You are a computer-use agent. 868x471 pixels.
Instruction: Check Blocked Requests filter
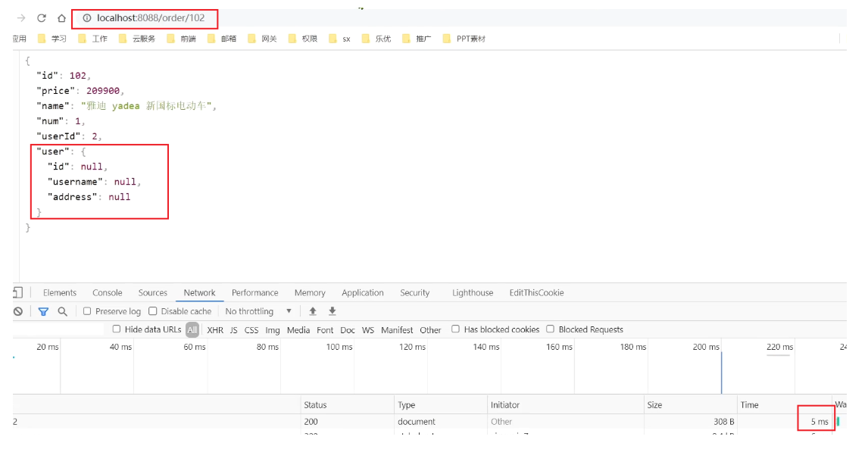coord(550,329)
